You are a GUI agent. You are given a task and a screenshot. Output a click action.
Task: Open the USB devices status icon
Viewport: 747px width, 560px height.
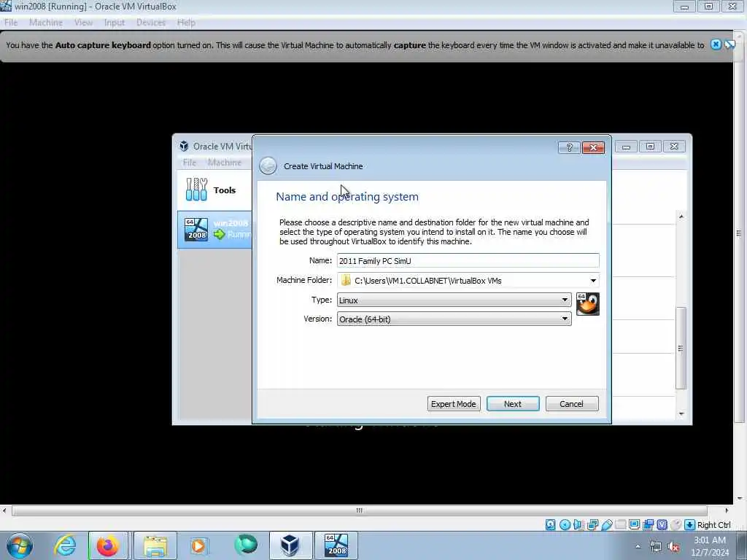pyautogui.click(x=606, y=525)
